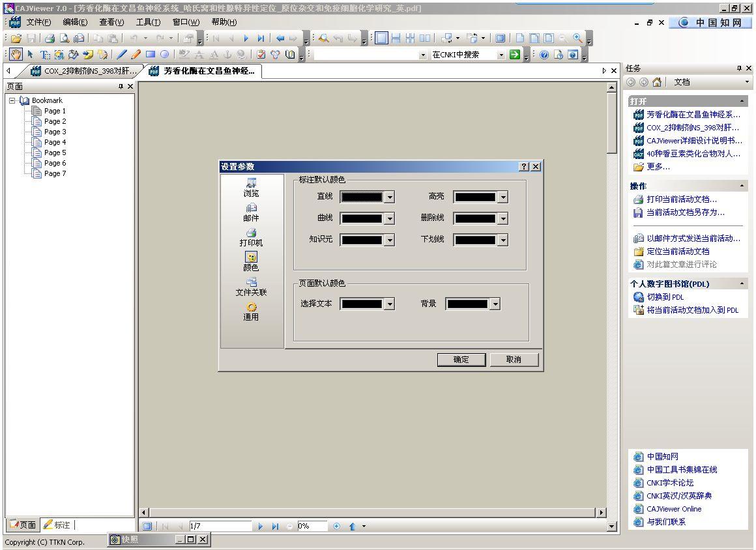756x550 pixels.
Task: Click the print icon in toolbar
Action: (x=50, y=38)
